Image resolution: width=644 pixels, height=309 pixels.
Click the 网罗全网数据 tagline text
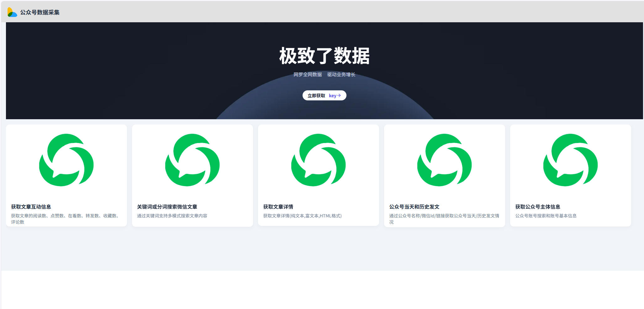tap(308, 75)
